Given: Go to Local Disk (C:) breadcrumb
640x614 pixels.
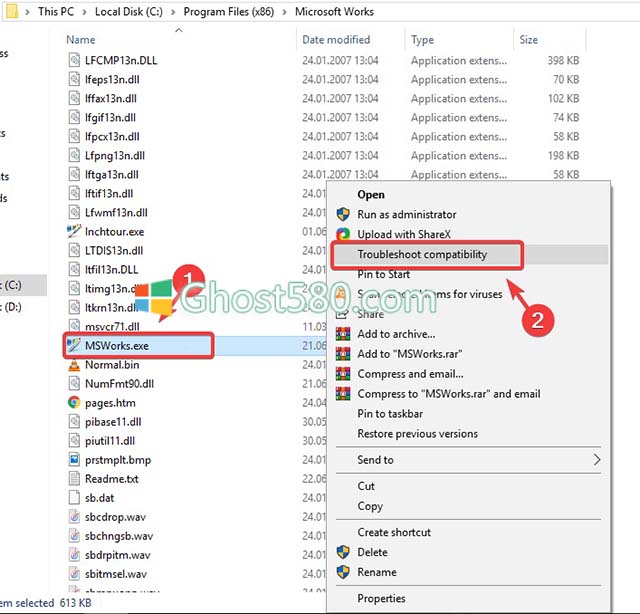Looking at the screenshot, I should coord(129,11).
